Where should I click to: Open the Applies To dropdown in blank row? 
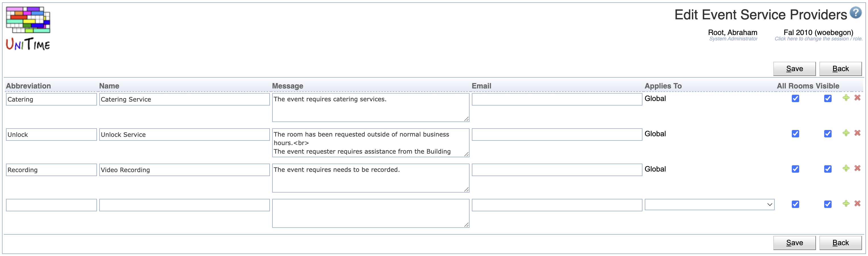[x=709, y=205]
